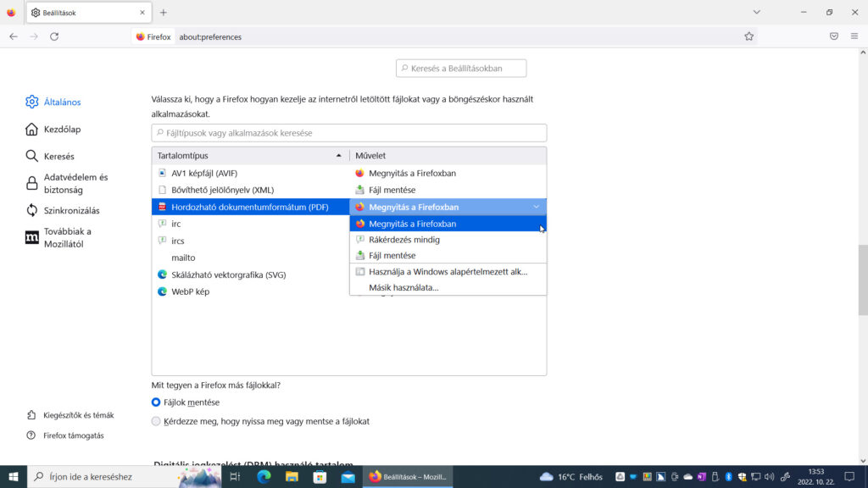
Task: Choose Rákérdezés mindig option
Action: coord(448,240)
